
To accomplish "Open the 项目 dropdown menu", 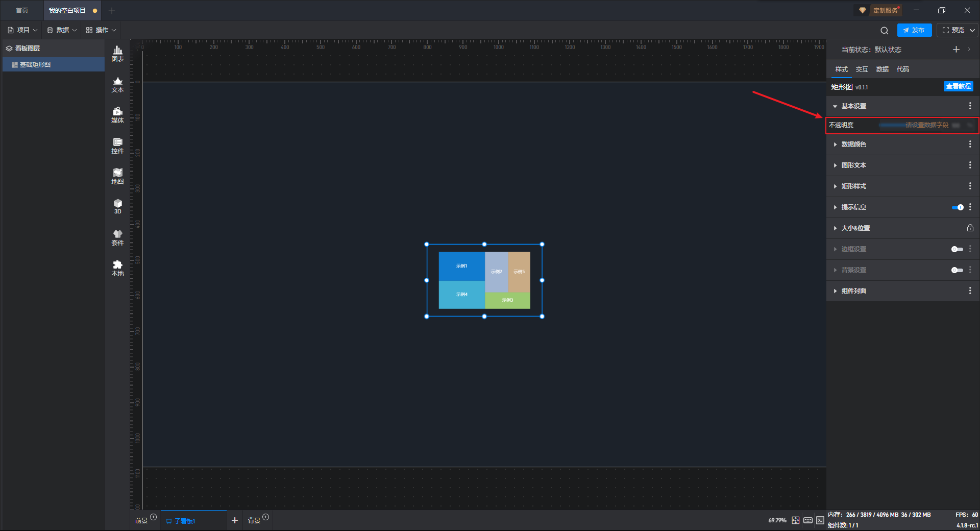I will point(23,30).
